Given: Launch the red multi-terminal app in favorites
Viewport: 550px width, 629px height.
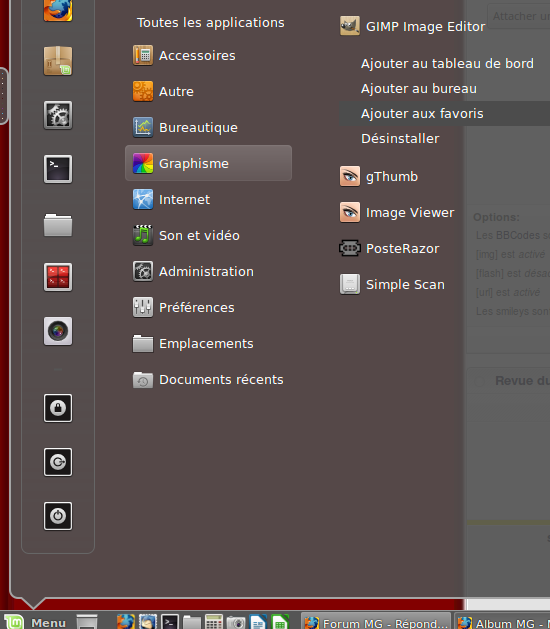Looking at the screenshot, I should (58, 277).
